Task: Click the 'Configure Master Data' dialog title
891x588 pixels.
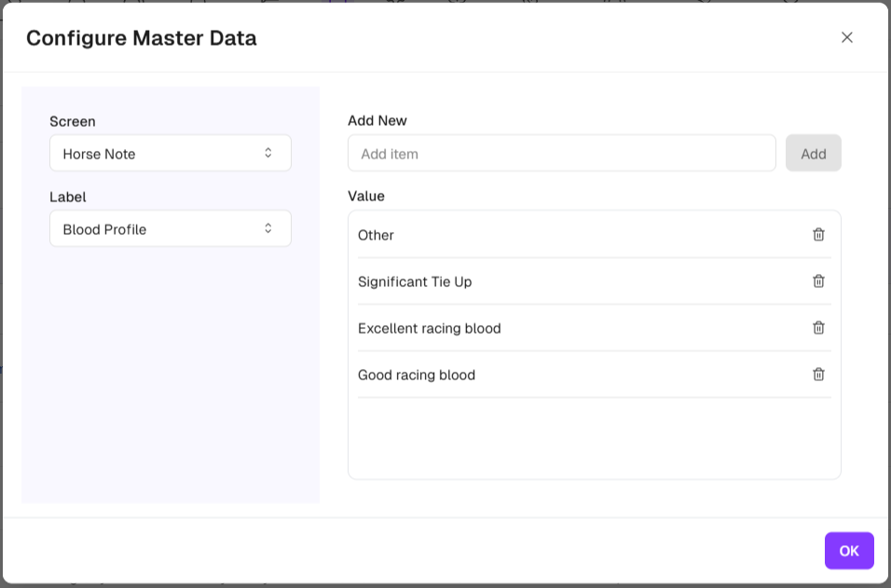Action: coord(141,38)
